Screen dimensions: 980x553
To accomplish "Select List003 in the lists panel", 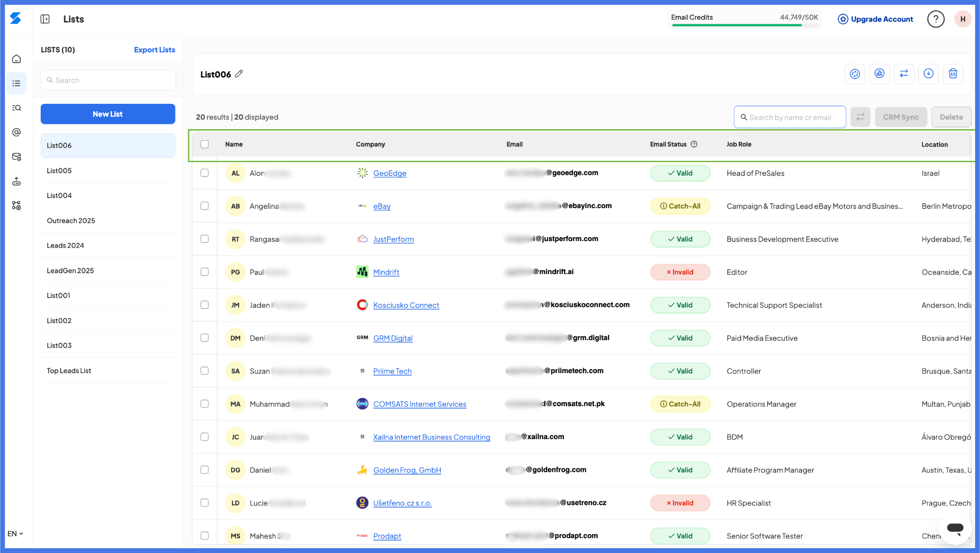I will pyautogui.click(x=108, y=345).
